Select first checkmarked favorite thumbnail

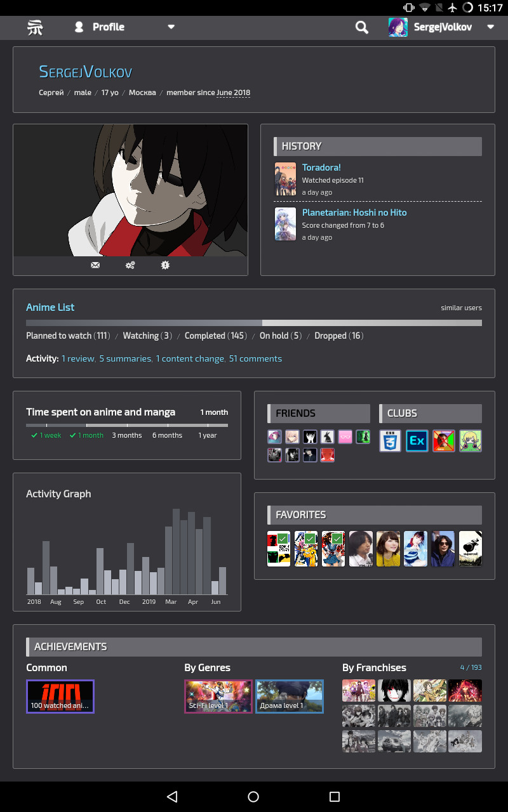click(279, 549)
